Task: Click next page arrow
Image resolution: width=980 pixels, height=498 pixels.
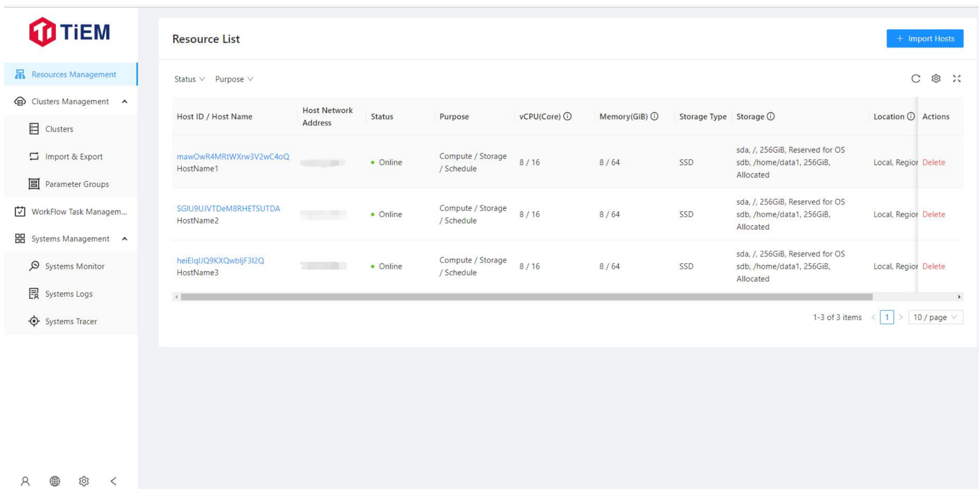Action: coord(901,317)
